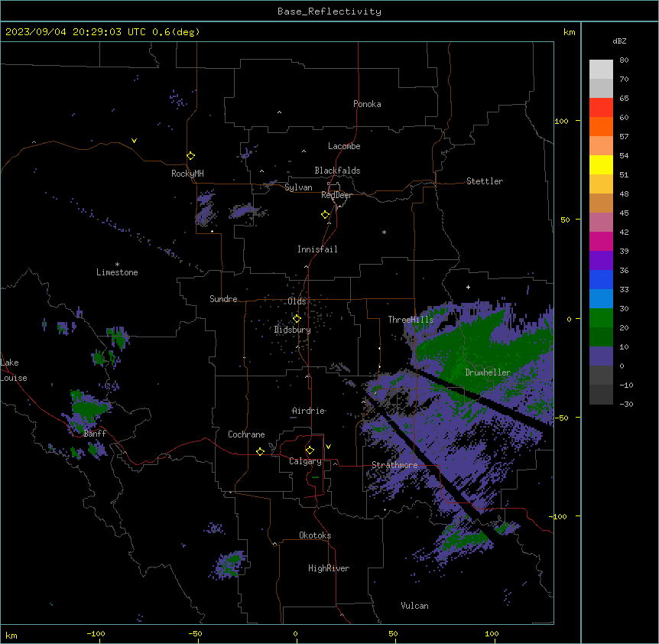This screenshot has height=644, width=659.
Task: Click the dBZ legend heading
Action: [x=619, y=41]
